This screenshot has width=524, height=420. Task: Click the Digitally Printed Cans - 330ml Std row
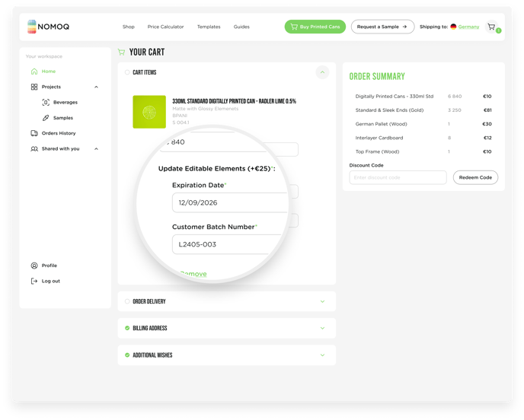pyautogui.click(x=423, y=97)
